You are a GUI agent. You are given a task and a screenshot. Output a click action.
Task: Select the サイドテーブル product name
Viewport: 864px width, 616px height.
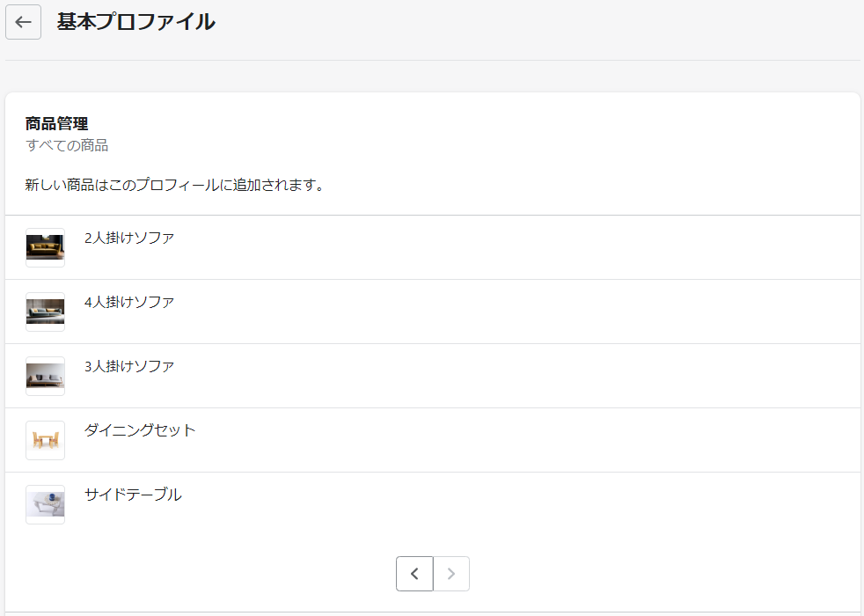pos(133,495)
